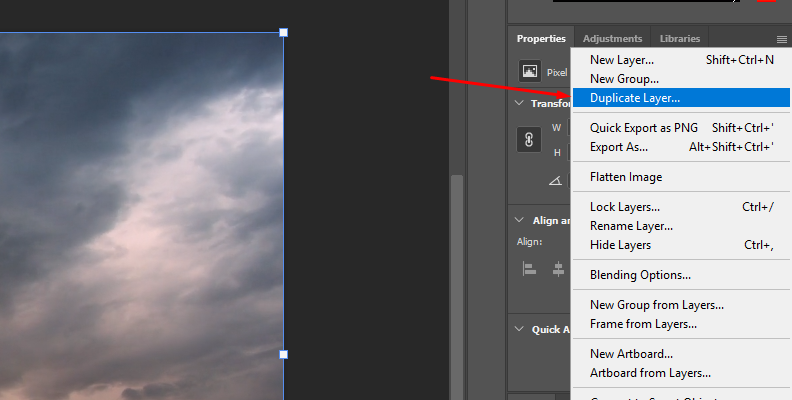Click Quick Export as PNG
Image resolution: width=792 pixels, height=400 pixels.
(x=643, y=128)
